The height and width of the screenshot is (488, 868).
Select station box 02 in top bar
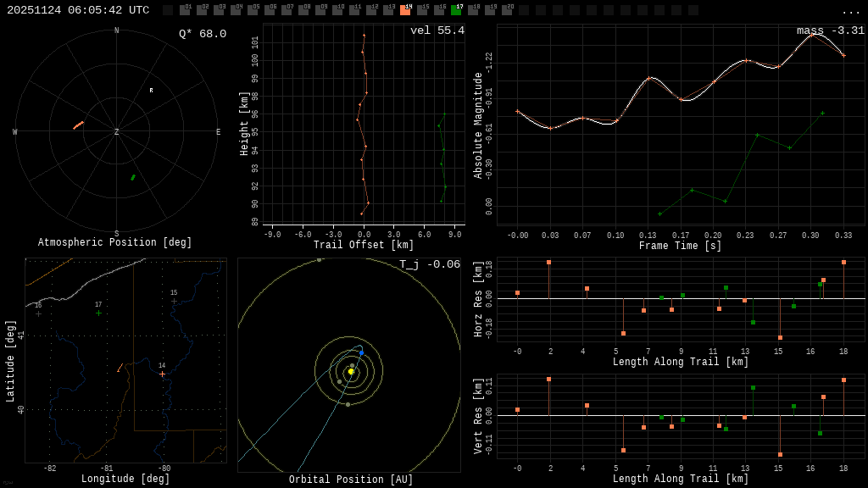pos(202,10)
